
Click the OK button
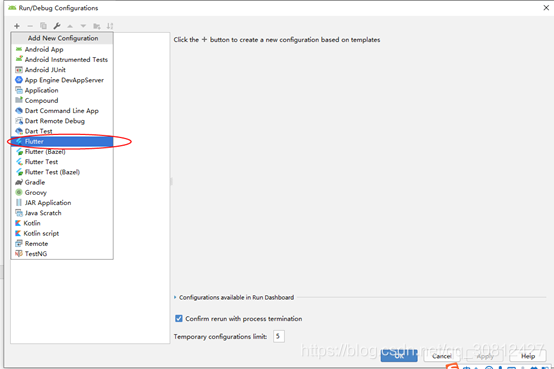(399, 356)
